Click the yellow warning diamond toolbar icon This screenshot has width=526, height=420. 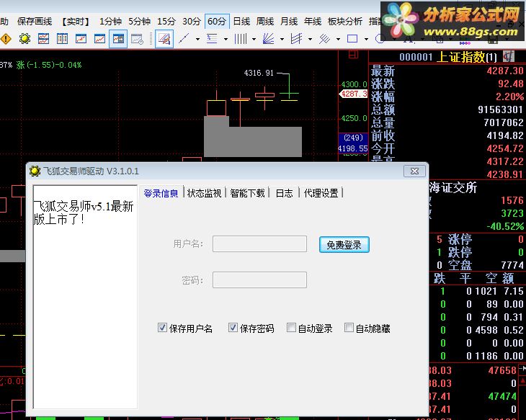[x=6, y=39]
